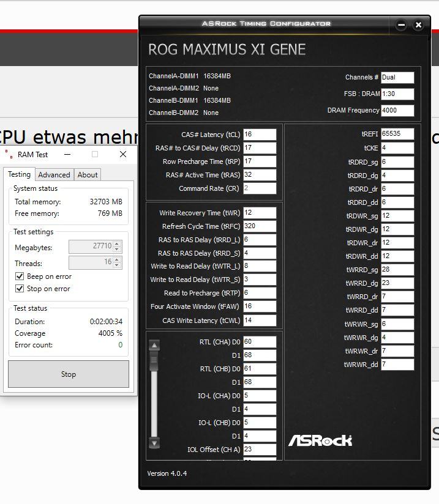Click the CAS# Latency (tCL) field
This screenshot has width=439, height=504.
click(x=260, y=135)
